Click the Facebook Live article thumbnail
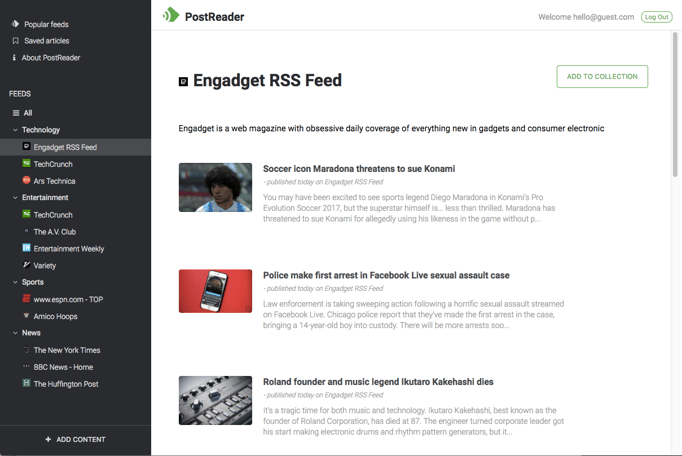This screenshot has height=456, width=682. click(215, 291)
